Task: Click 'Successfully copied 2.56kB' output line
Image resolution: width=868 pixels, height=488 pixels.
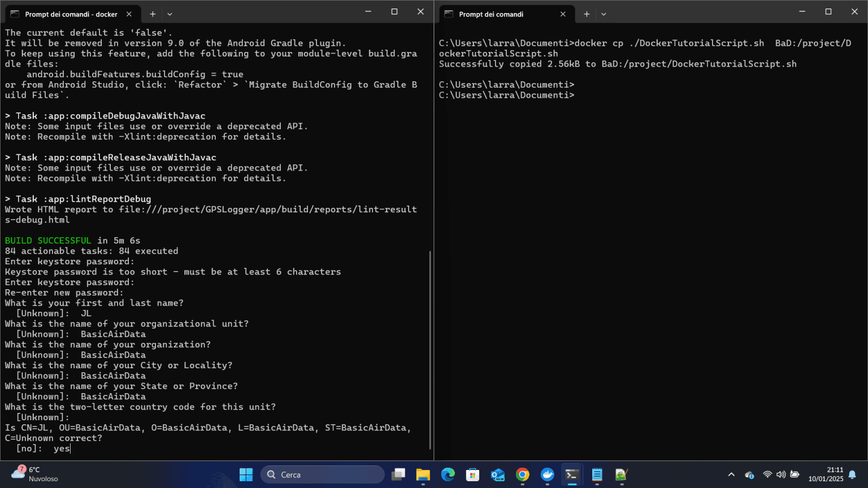Action: (618, 64)
